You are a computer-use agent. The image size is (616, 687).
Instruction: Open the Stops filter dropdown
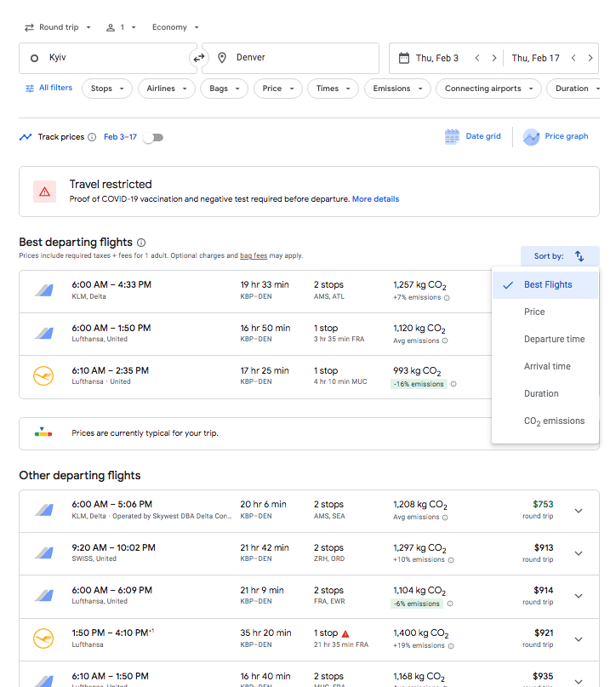(107, 89)
